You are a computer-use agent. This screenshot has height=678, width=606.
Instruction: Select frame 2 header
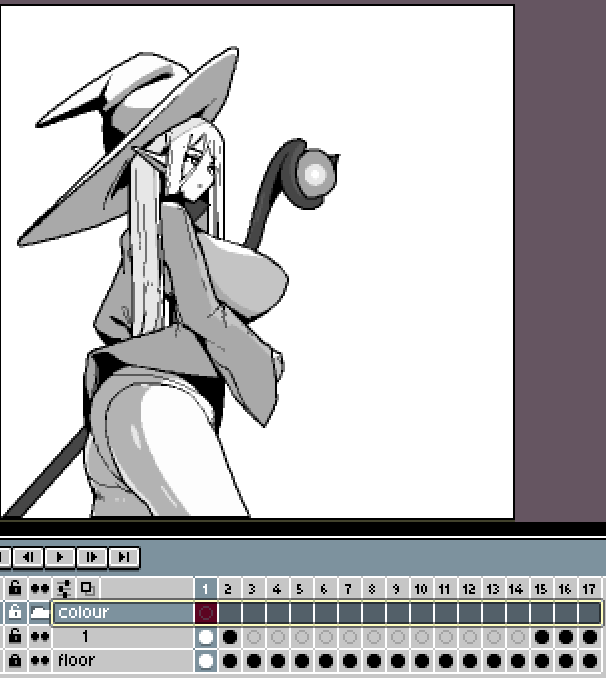(x=230, y=588)
